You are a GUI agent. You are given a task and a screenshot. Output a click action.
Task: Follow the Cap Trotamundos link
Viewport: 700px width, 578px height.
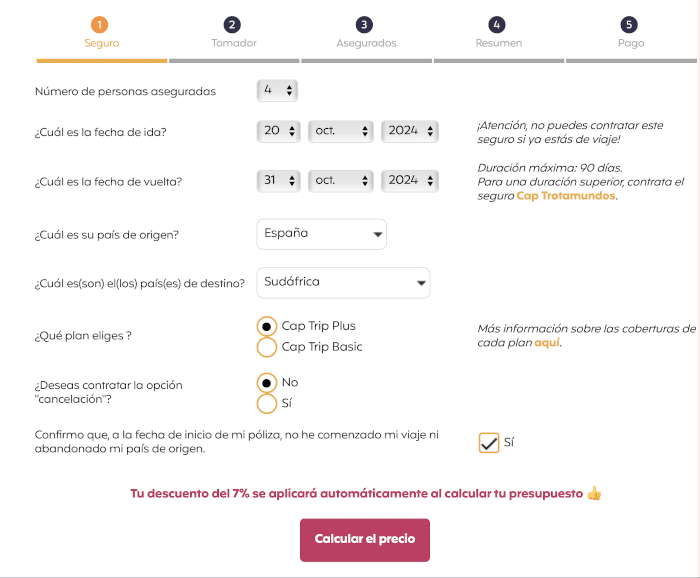pyautogui.click(x=566, y=196)
